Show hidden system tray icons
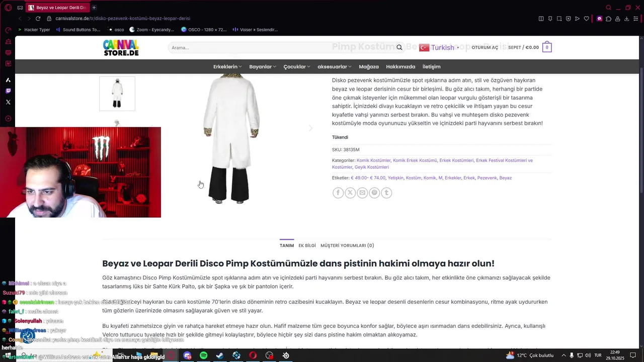The image size is (644, 362). (x=565, y=355)
